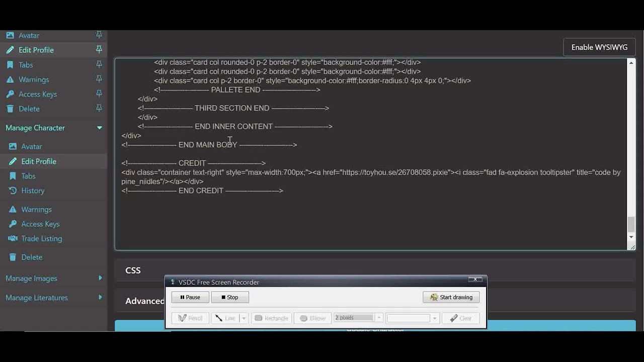
Task: Click the bookmark icon beside Tabs under Manage Character
Action: 13,176
